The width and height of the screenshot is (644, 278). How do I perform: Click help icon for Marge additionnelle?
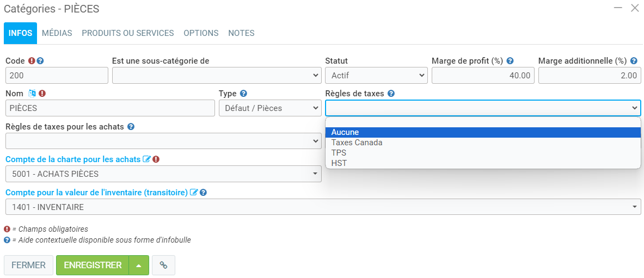[x=634, y=61]
